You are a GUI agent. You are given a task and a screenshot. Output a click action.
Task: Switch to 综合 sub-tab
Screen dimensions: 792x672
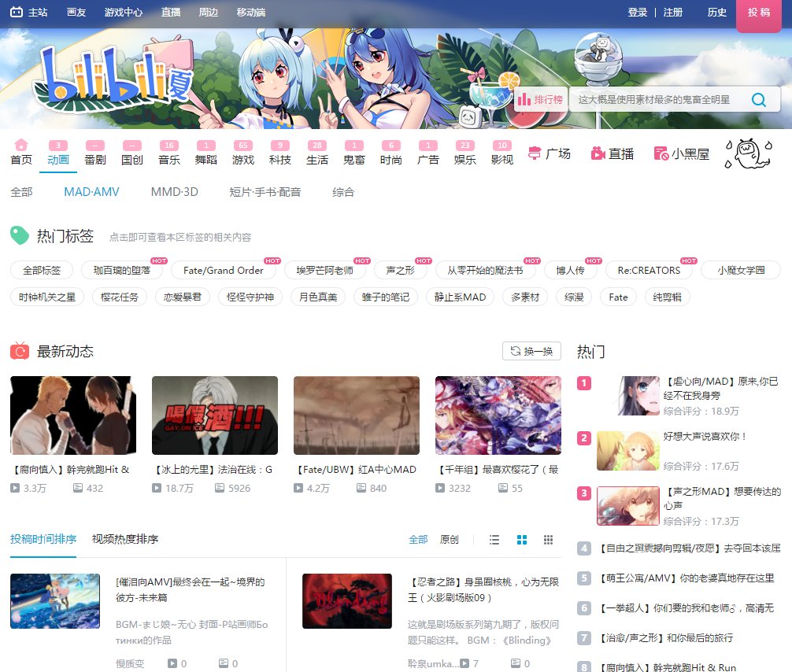click(x=343, y=192)
